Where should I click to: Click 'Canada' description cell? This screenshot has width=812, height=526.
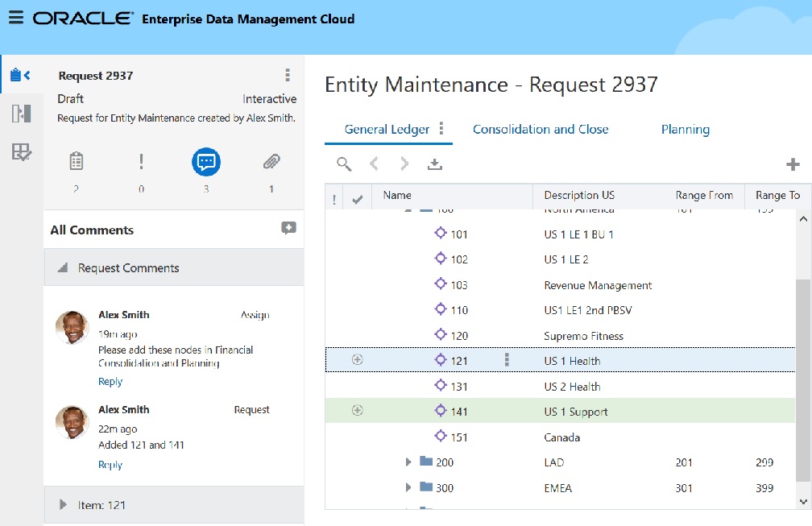tap(562, 437)
